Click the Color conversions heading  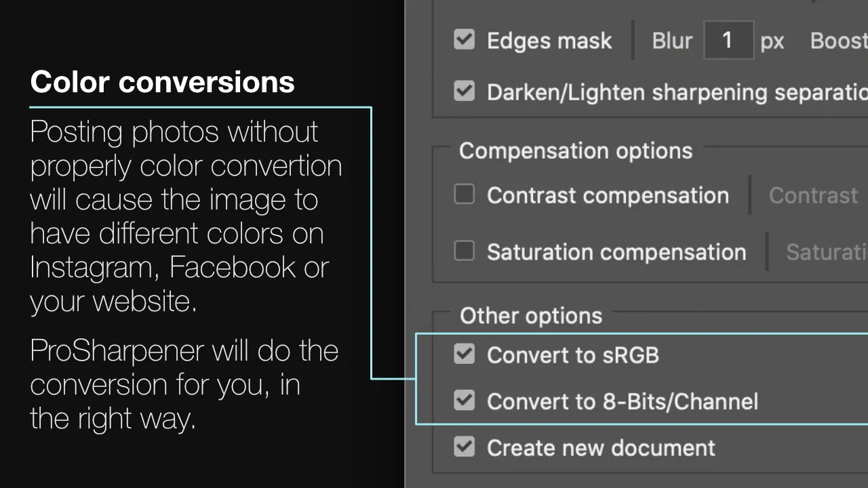point(162,81)
